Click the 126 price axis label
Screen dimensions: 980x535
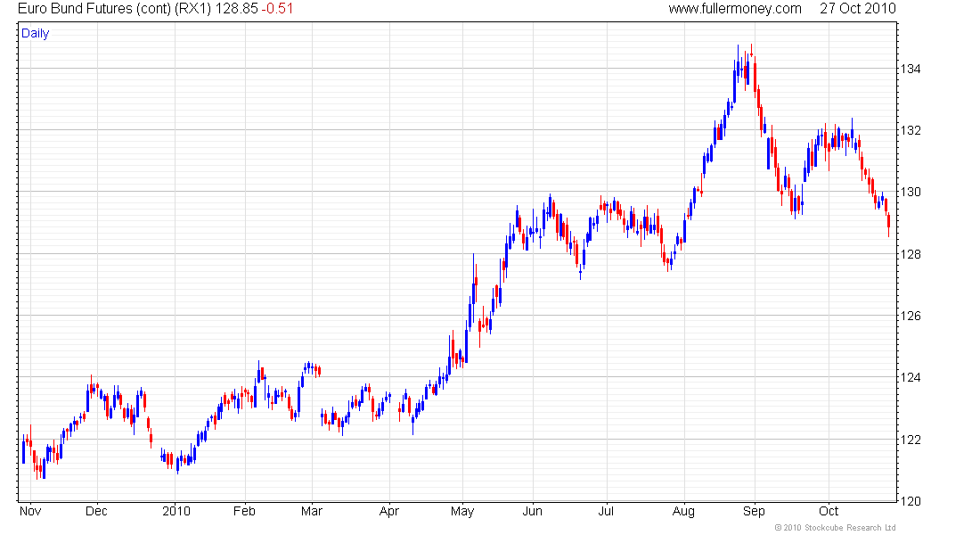point(911,316)
